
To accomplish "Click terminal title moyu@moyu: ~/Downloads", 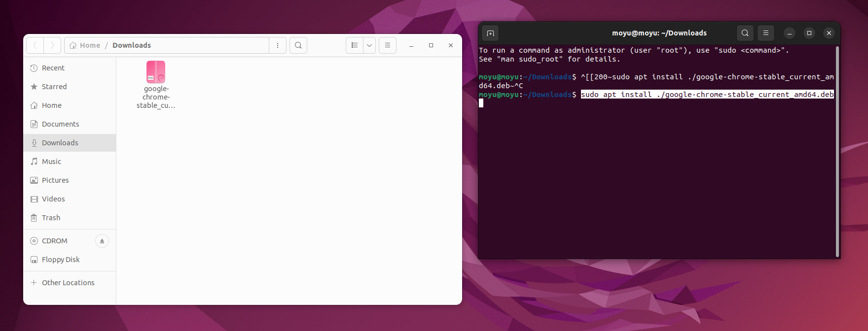I will pos(659,33).
